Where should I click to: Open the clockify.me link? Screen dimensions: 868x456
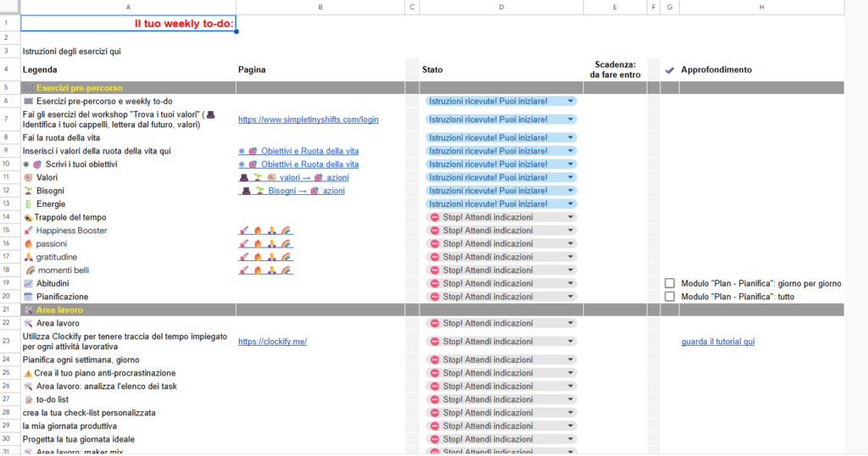click(x=272, y=342)
